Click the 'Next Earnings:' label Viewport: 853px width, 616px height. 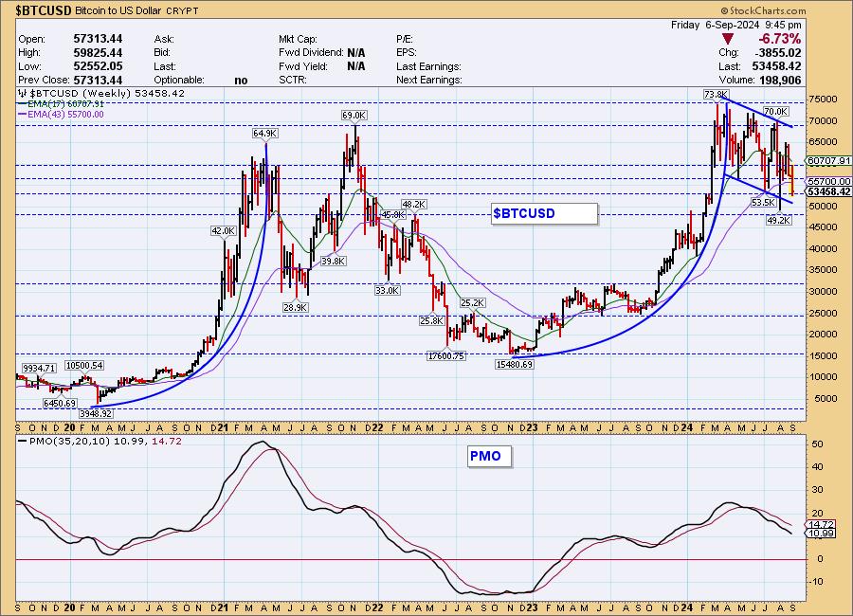click(x=429, y=80)
